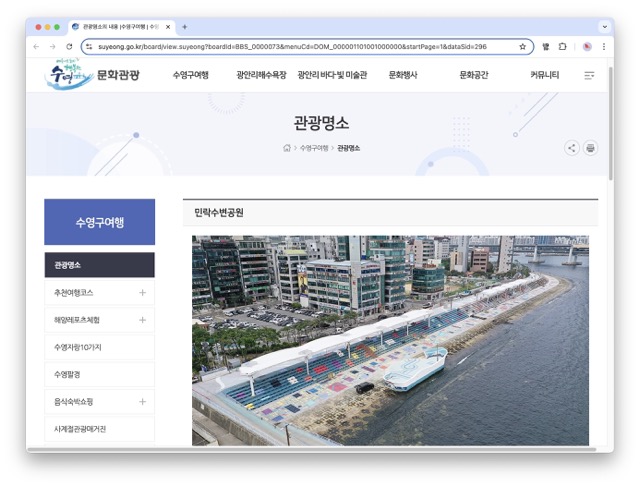The image size is (640, 487).
Task: Click 수영구여행 breadcrumb link
Action: pyautogui.click(x=314, y=148)
